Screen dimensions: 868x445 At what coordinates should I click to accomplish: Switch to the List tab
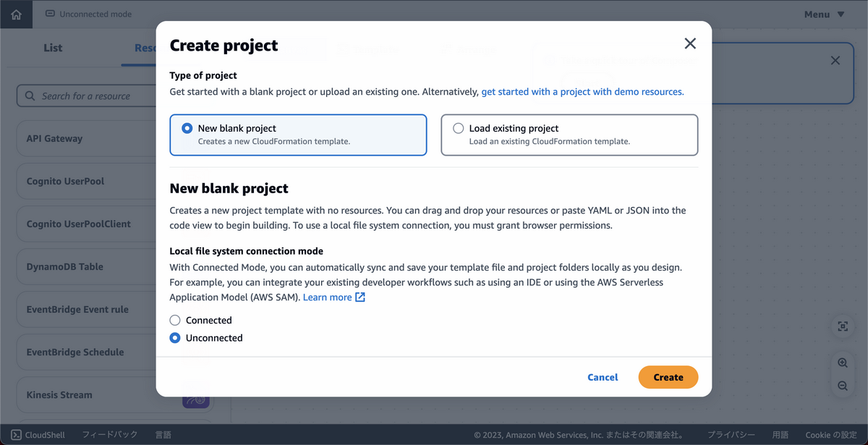tap(53, 48)
